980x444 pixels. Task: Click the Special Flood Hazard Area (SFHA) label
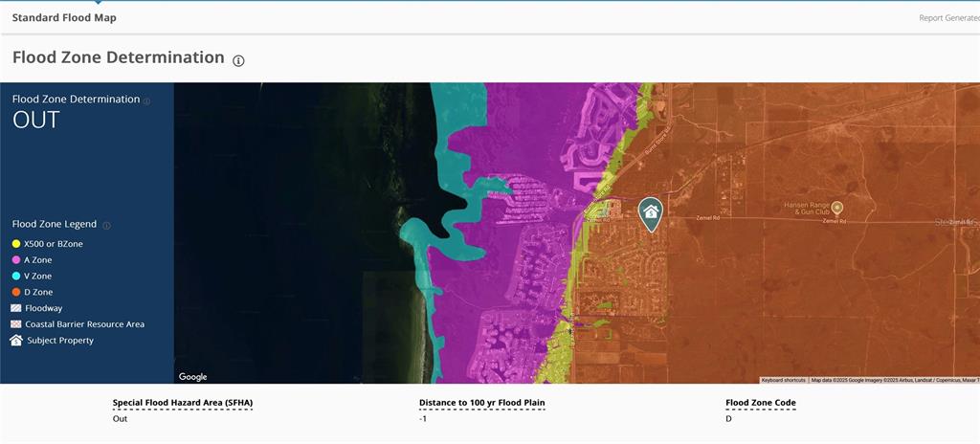click(182, 403)
